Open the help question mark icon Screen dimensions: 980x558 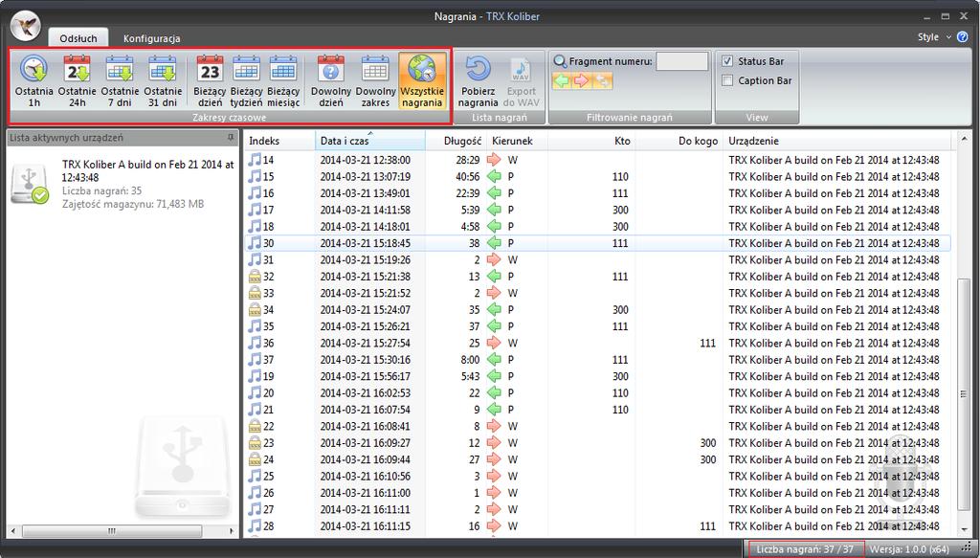tap(963, 37)
